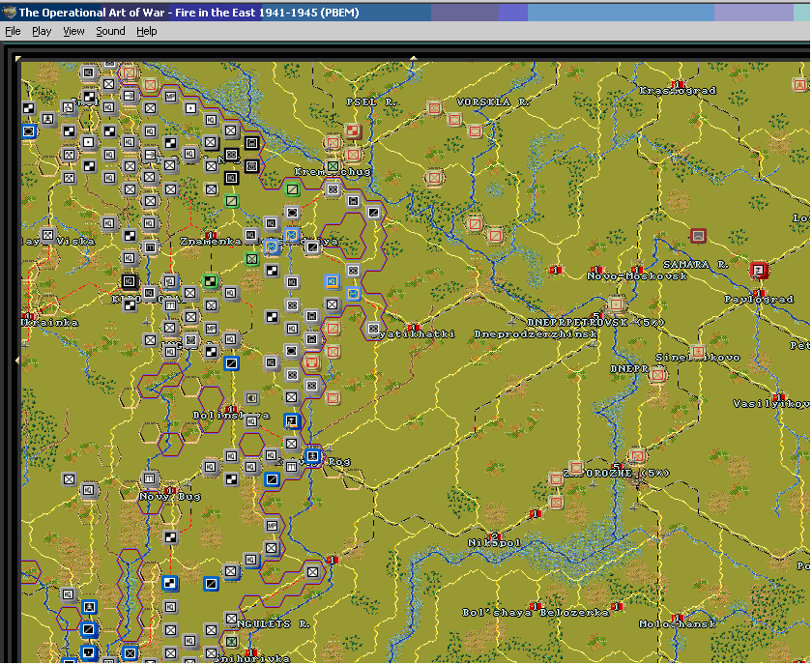Select the infantry unit inside Ingulets bend hex

[x=313, y=572]
